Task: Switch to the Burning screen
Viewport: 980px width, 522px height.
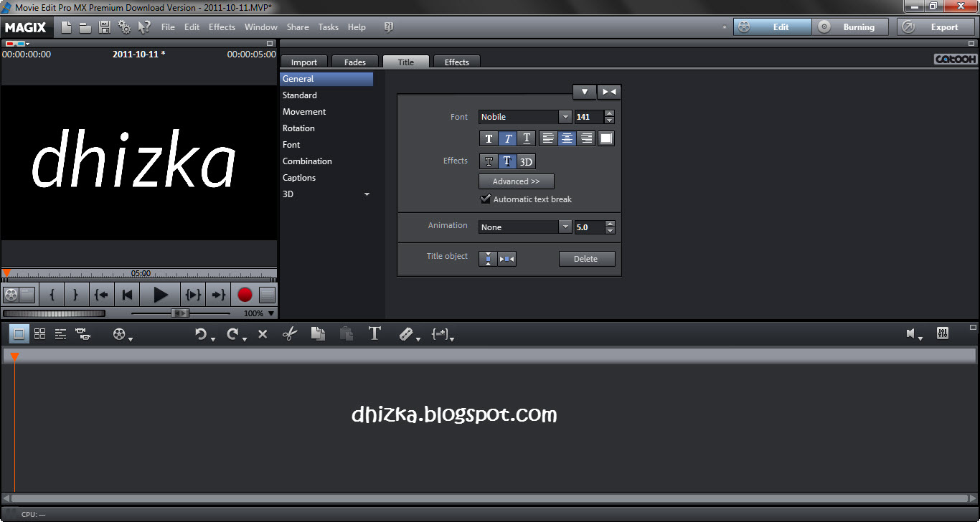Action: point(851,27)
